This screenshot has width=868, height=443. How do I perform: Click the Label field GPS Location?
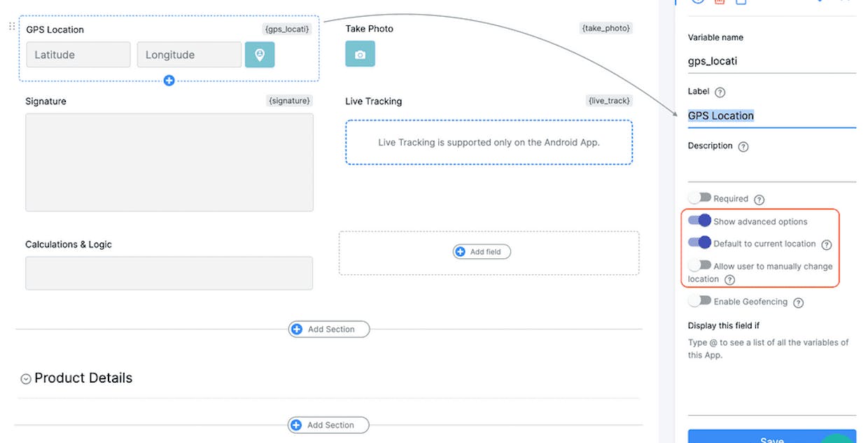coord(771,116)
